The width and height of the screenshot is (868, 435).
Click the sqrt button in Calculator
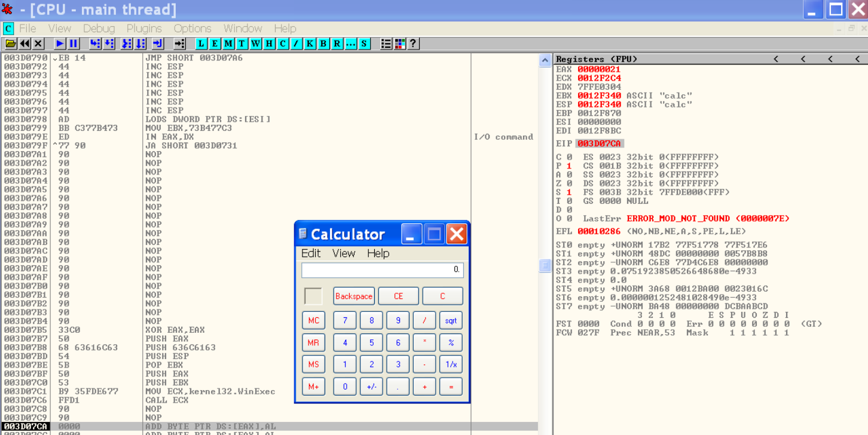coord(451,321)
